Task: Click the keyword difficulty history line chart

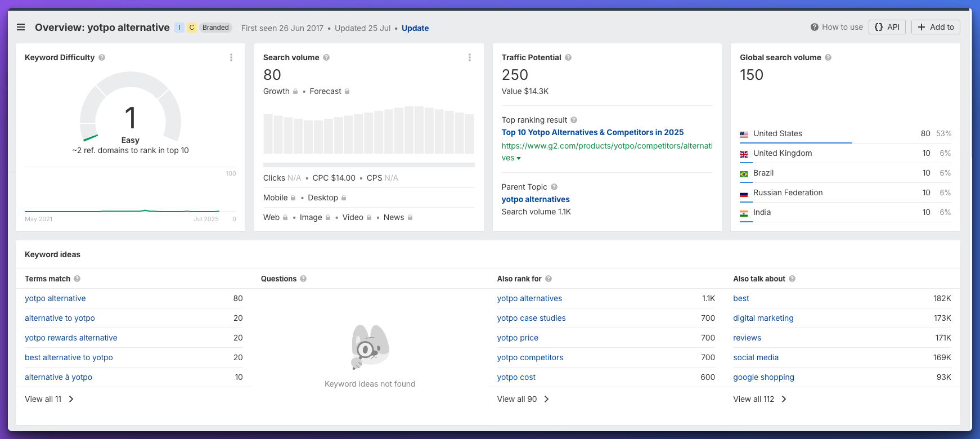Action: pos(122,211)
